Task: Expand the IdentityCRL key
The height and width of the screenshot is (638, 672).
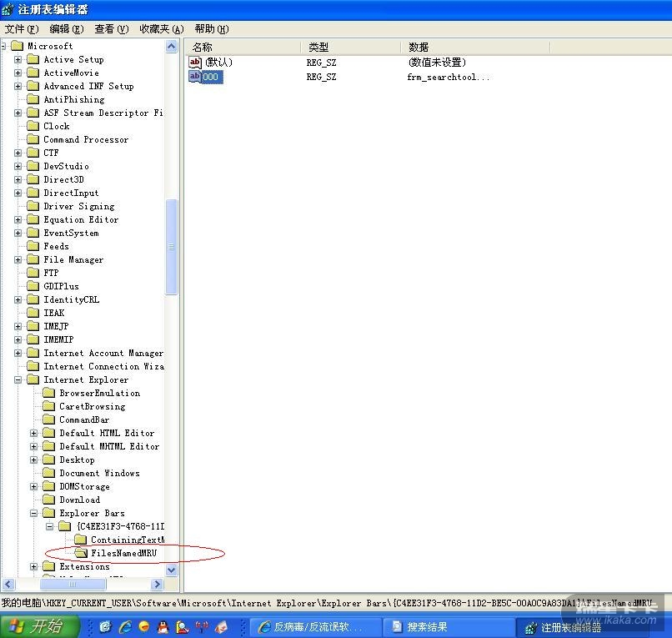Action: 18,299
